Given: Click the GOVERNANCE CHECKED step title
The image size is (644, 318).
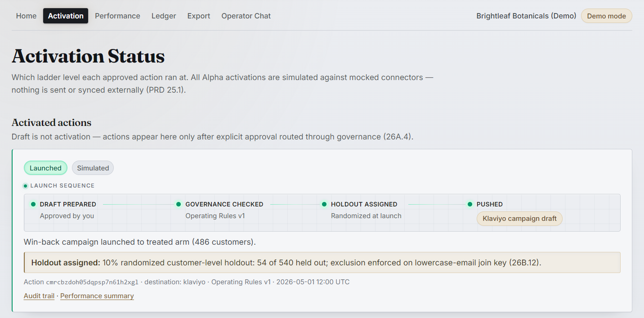Looking at the screenshot, I should pyautogui.click(x=224, y=204).
